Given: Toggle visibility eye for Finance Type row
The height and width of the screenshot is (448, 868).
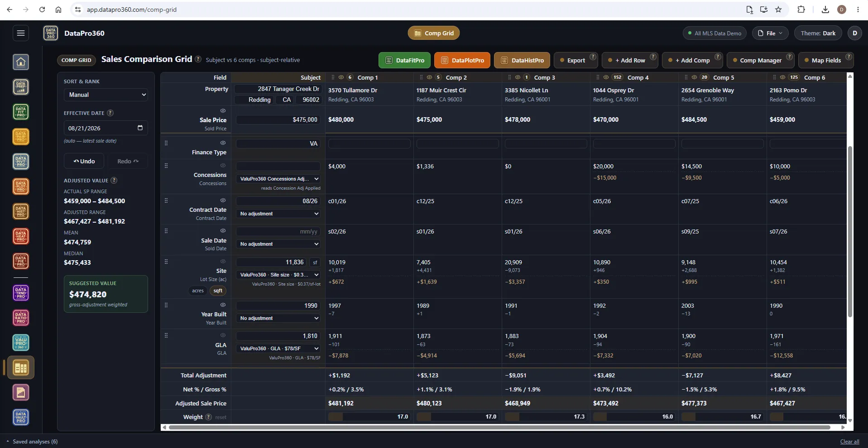Looking at the screenshot, I should (223, 143).
